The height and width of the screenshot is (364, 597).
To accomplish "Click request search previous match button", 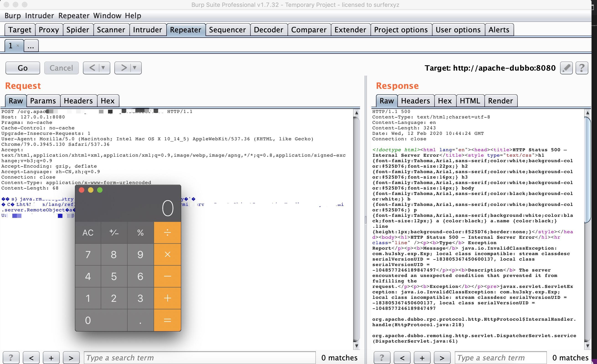I will coord(31,358).
